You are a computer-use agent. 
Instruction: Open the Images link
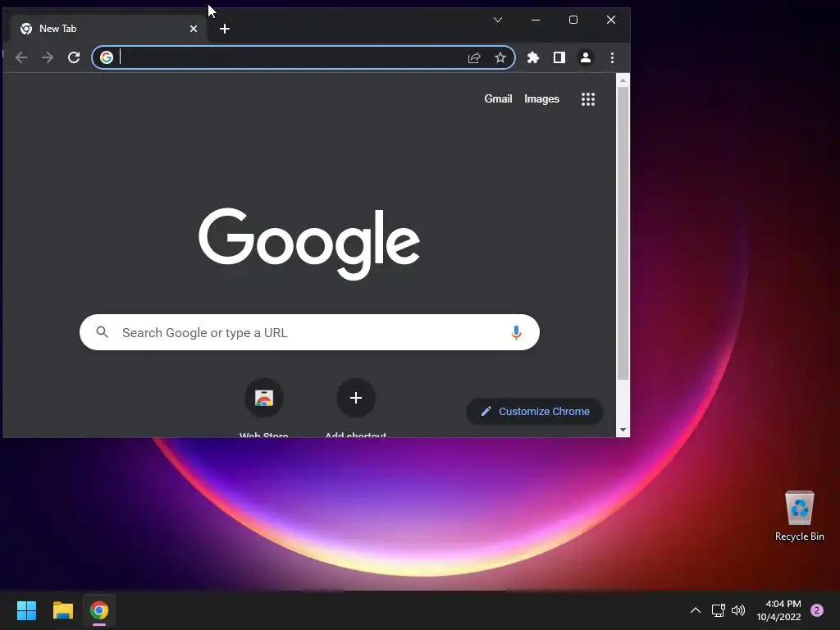click(541, 98)
